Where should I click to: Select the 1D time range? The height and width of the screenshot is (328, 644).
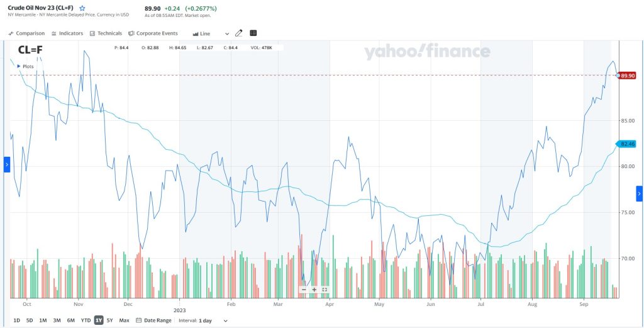(x=16, y=320)
